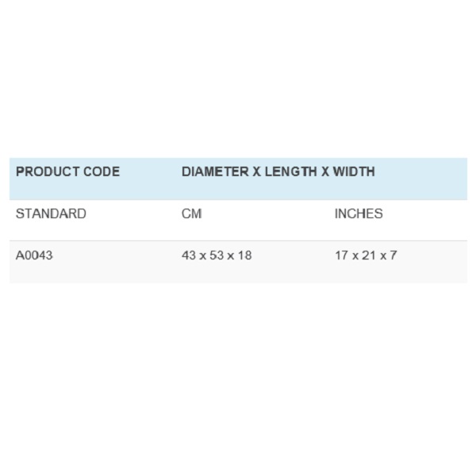Select the DIAMETER X LENGTH X WIDTH header
The image size is (476, 476).
click(278, 171)
